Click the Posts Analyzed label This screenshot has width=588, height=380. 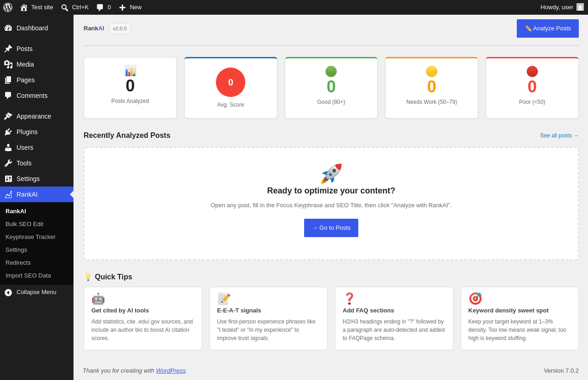130,101
